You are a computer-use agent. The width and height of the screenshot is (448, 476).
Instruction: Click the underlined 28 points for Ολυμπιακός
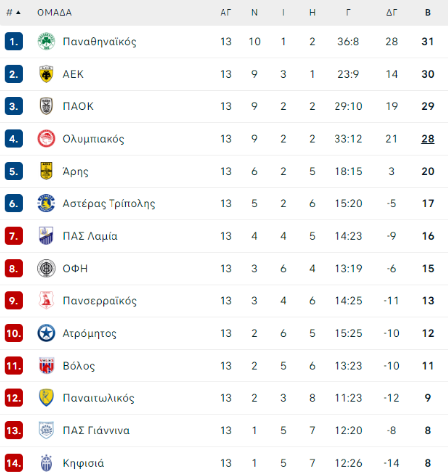[x=428, y=139]
